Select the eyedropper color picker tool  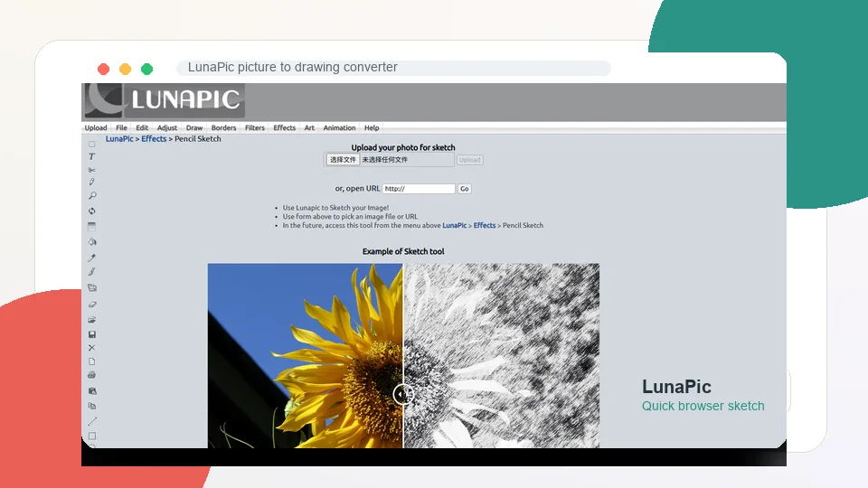pos(92,258)
